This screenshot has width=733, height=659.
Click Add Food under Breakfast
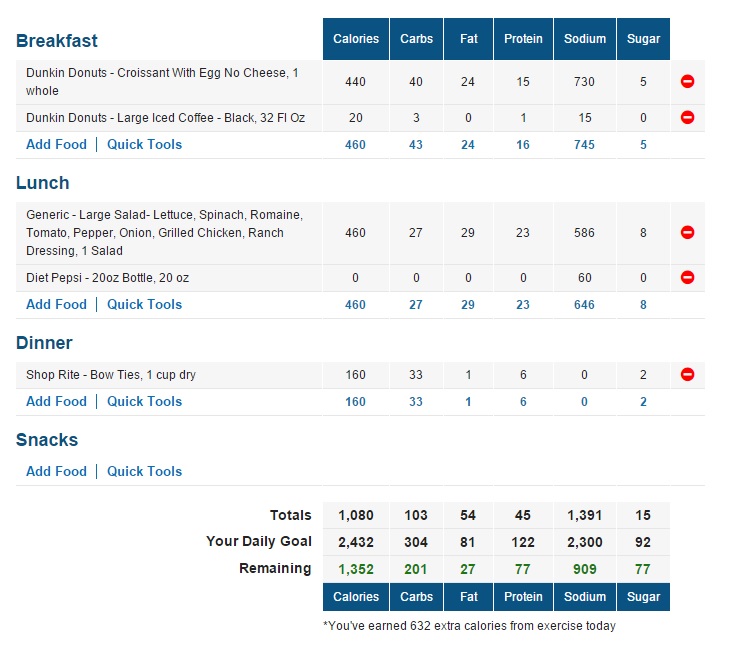pos(56,145)
